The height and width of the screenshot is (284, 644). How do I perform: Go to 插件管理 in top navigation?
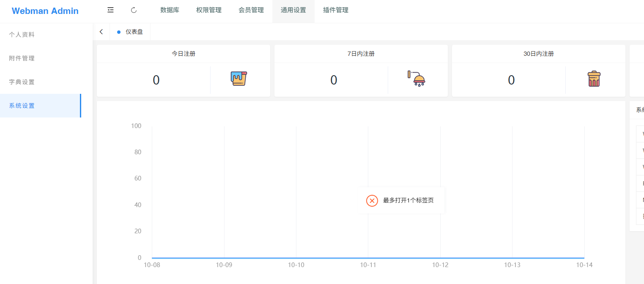tap(336, 10)
